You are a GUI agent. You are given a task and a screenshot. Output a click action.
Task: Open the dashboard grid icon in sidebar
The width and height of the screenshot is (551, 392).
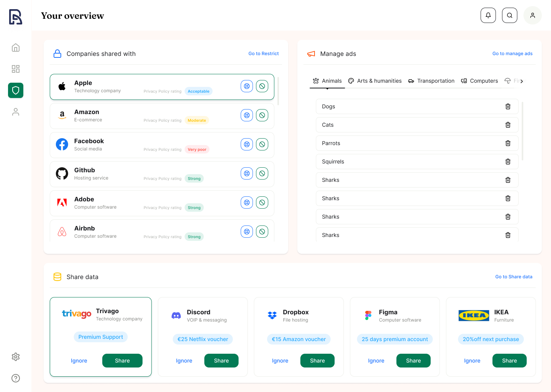[x=16, y=69]
